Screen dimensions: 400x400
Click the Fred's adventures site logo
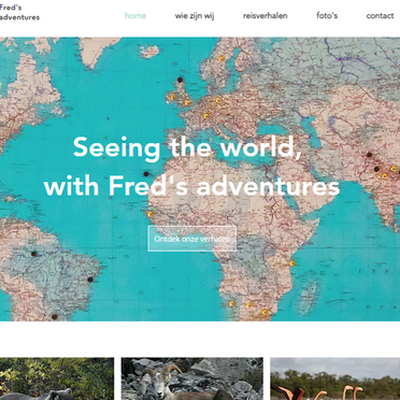pyautogui.click(x=20, y=12)
